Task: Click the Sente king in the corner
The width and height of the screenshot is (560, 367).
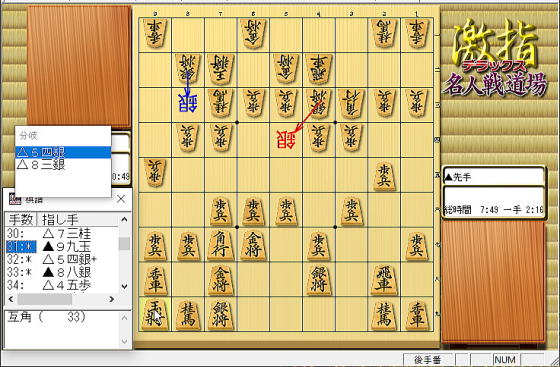Action: (x=155, y=314)
